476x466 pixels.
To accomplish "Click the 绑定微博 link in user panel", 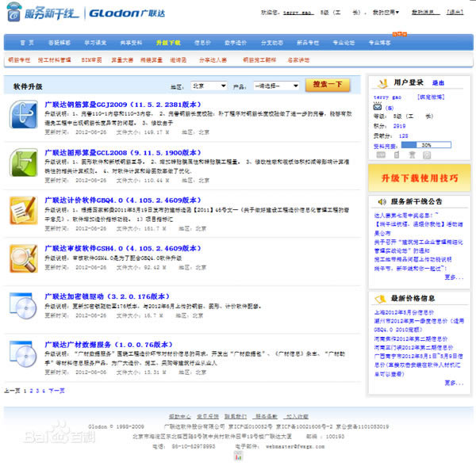I will tap(431, 97).
